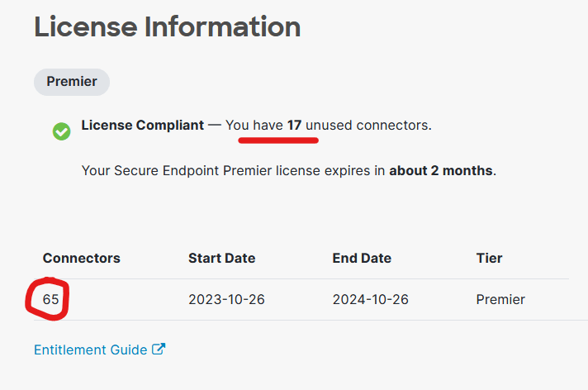Image resolution: width=588 pixels, height=390 pixels.
Task: Click the 'You have' text in status line
Action: click(x=254, y=126)
